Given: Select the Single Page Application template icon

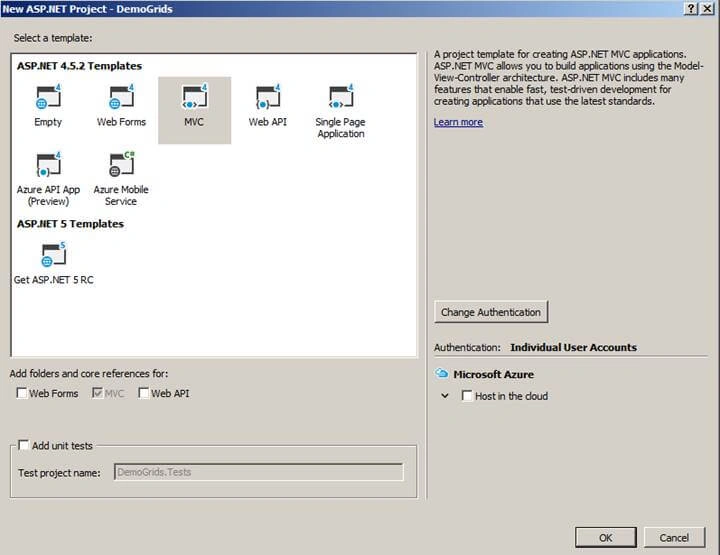Looking at the screenshot, I should pyautogui.click(x=341, y=97).
